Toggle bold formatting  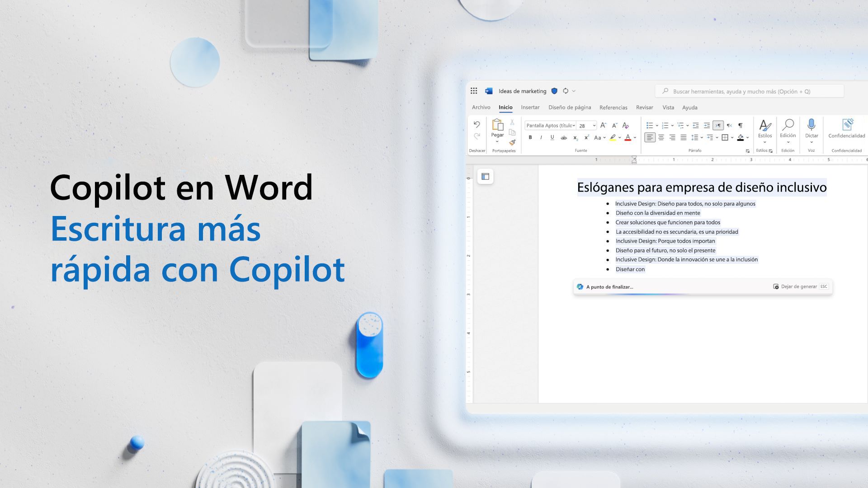[x=530, y=137]
